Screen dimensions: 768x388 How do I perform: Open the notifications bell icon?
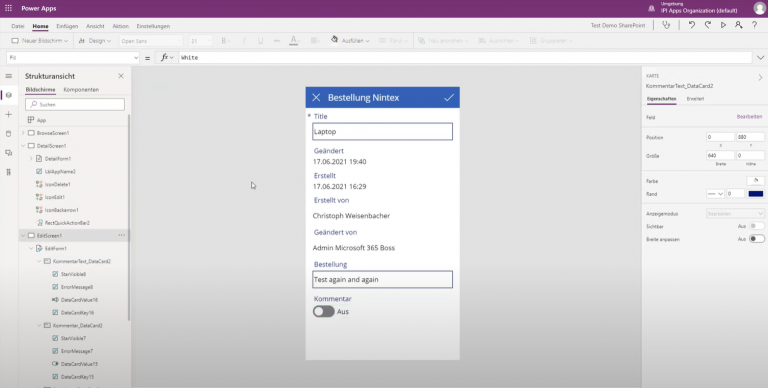point(651,8)
